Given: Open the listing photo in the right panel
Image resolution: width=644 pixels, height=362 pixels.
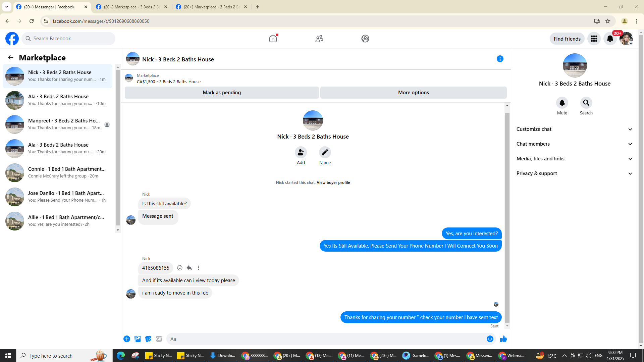Looking at the screenshot, I should click(575, 65).
